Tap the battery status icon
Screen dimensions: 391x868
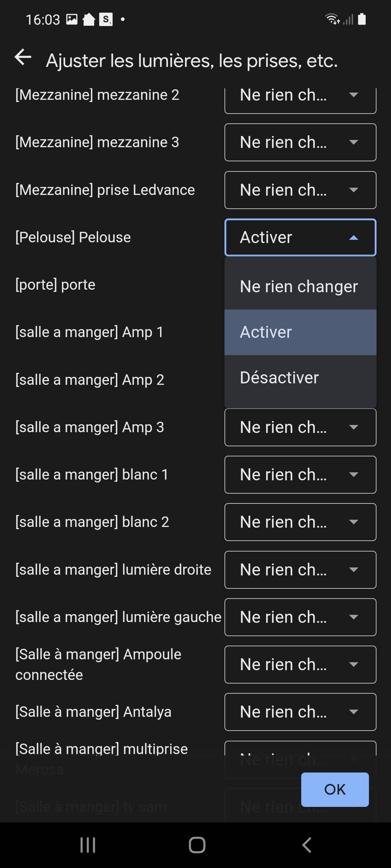tap(362, 19)
